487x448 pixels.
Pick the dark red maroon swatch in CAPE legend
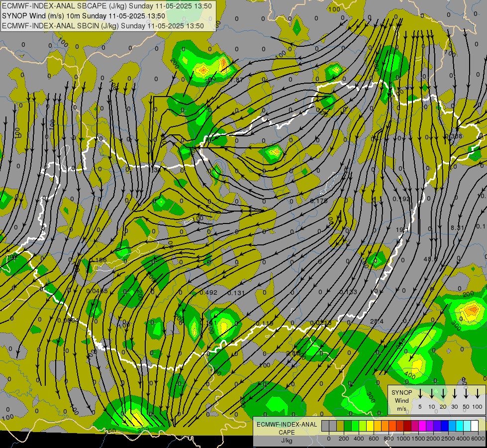(407, 426)
